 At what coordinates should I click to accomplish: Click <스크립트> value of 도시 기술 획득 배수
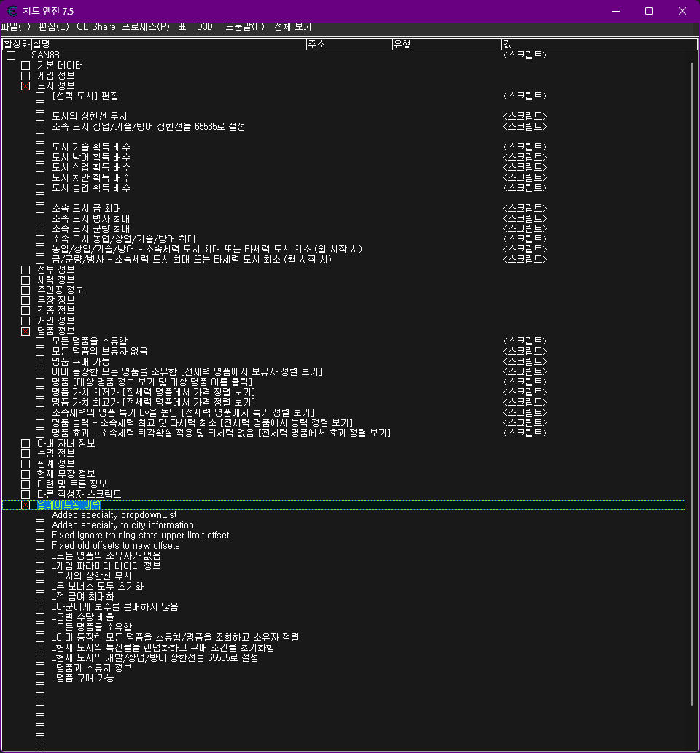[x=525, y=147]
